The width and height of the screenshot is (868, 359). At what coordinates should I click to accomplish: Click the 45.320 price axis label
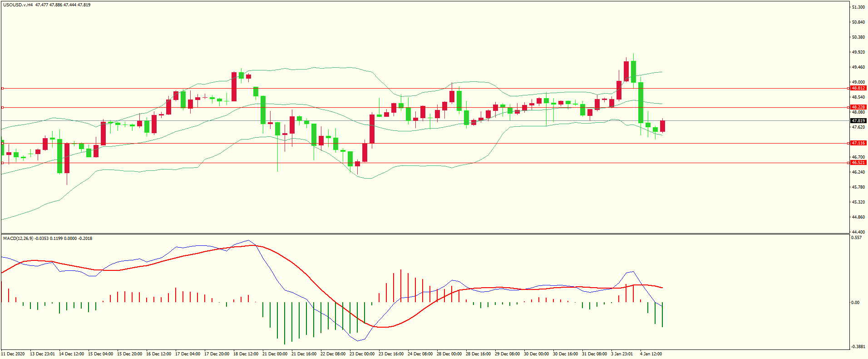(x=858, y=202)
